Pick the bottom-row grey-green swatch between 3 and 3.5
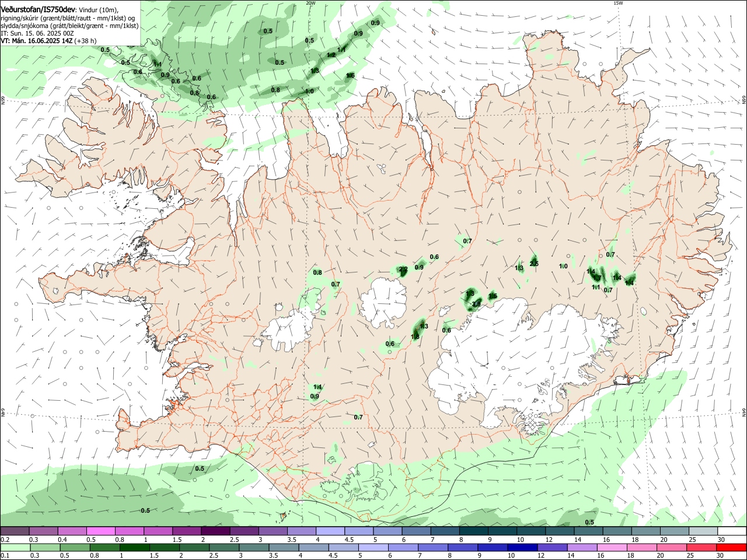This screenshot has width=747, height=560. [x=254, y=547]
